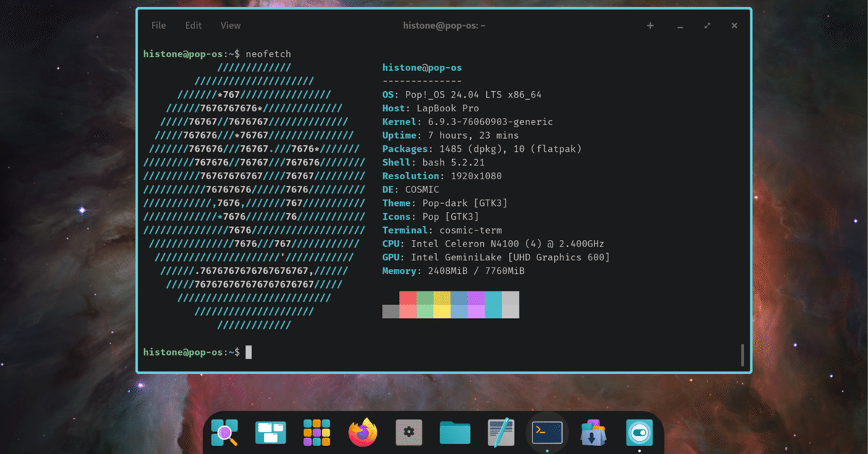Open the Files app from the dock
868x454 pixels.
tap(454, 432)
